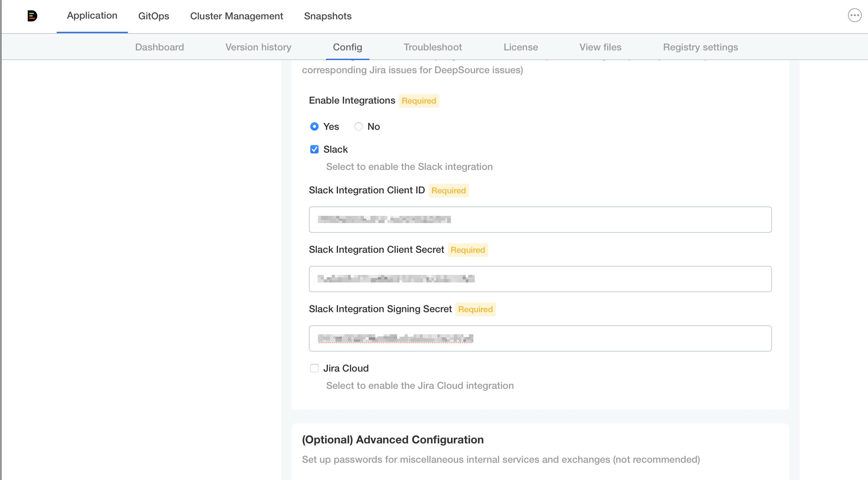Uncheck the Slack integration checkbox
Screen dimensions: 868x480
coord(314,149)
